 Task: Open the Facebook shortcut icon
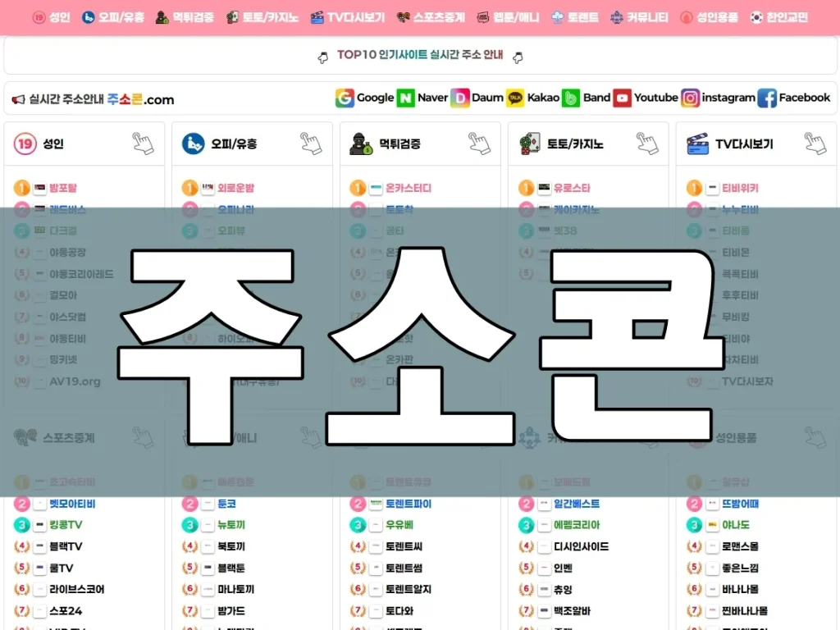tap(767, 98)
